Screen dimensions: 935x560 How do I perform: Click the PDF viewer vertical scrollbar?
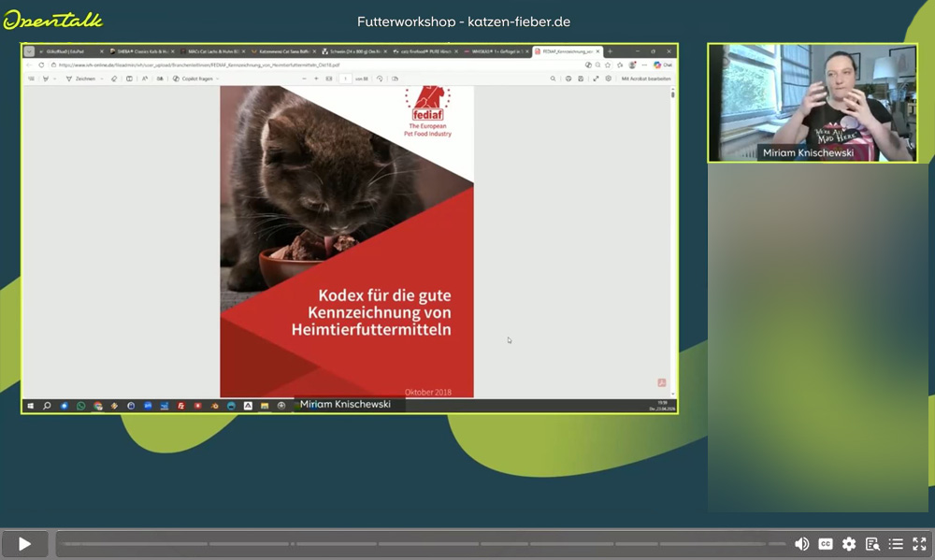[672, 241]
